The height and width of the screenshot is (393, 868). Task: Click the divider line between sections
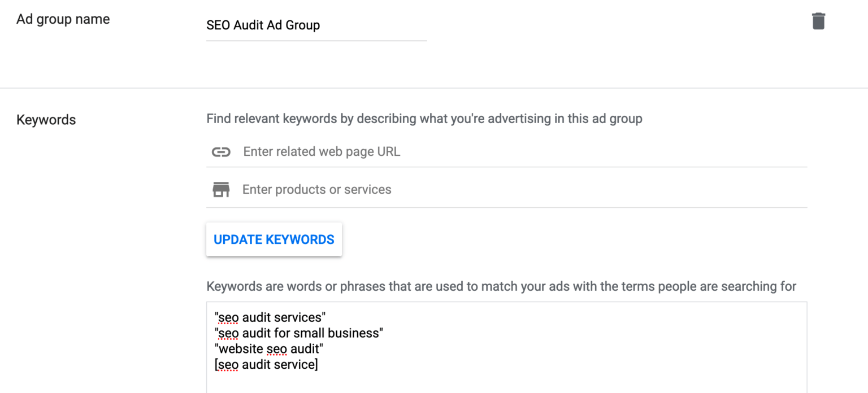(434, 88)
